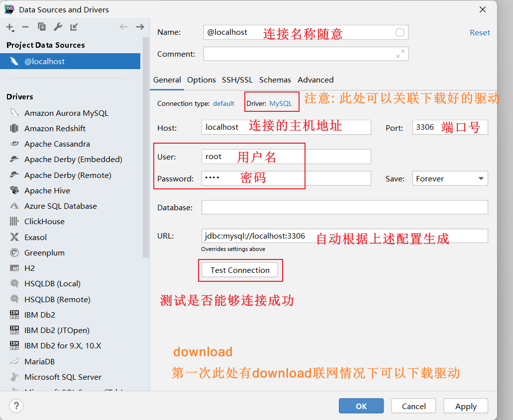Click the Amazon Redshift driver icon
Screen dimensions: 513x420
click(14, 128)
